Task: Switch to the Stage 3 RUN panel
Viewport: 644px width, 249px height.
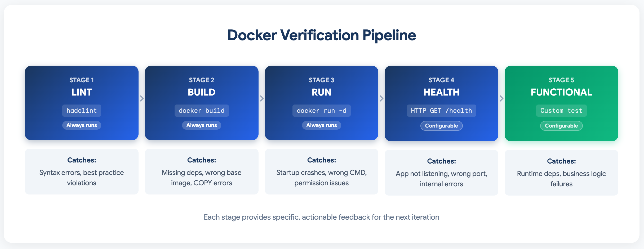Action: point(321,87)
